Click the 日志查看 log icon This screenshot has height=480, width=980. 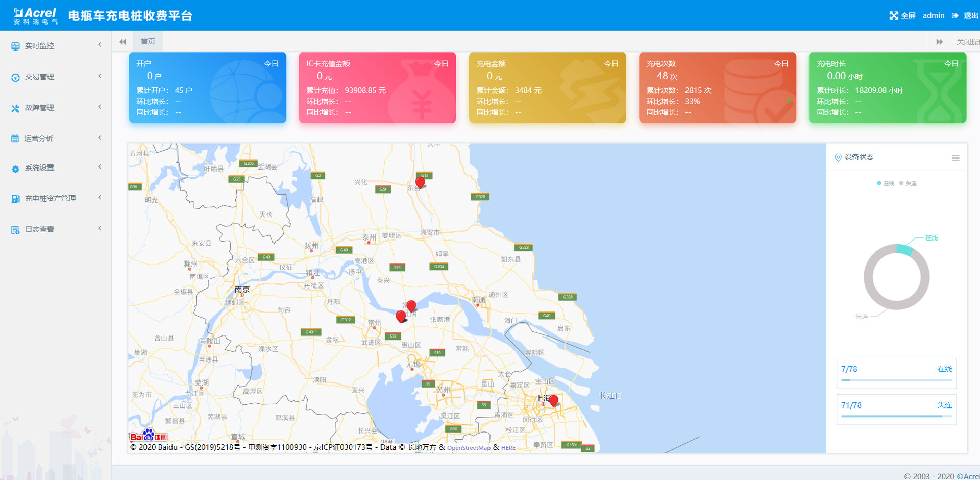point(15,230)
